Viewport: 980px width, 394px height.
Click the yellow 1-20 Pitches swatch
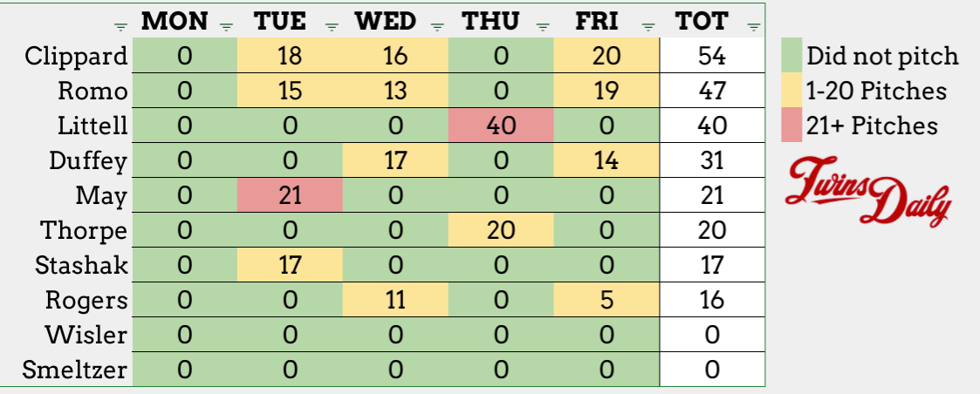792,92
